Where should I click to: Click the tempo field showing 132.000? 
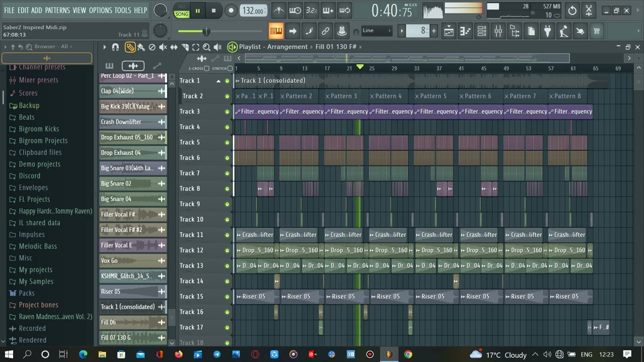pyautogui.click(x=254, y=11)
